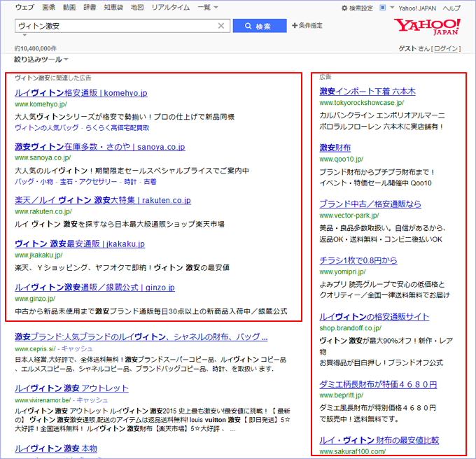
Task: Click the 宝石・アクセサリー sublink
Action: point(88,182)
